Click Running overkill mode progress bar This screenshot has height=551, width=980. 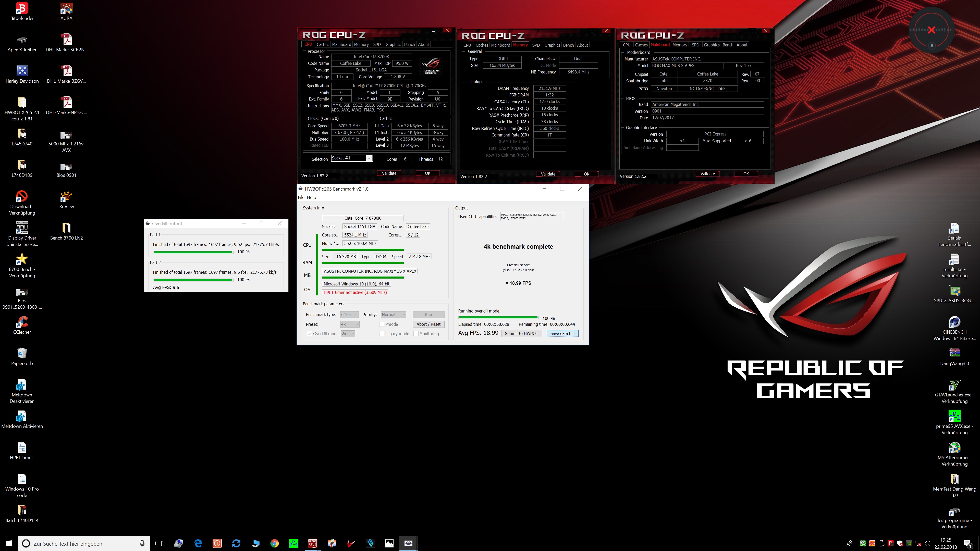(498, 318)
